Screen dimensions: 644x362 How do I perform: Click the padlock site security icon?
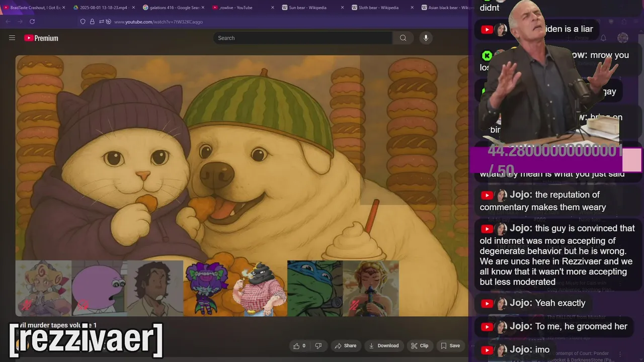point(92,22)
